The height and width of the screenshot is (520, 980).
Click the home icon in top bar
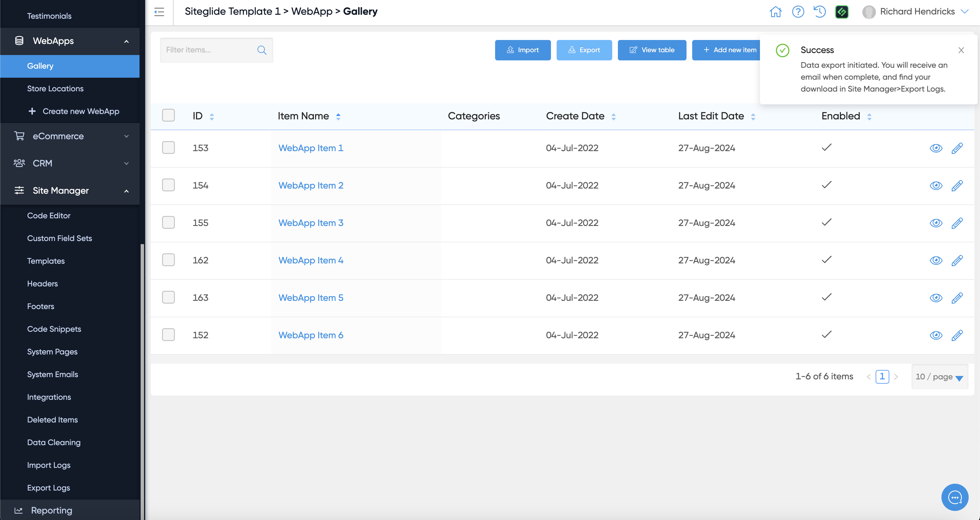pos(775,12)
